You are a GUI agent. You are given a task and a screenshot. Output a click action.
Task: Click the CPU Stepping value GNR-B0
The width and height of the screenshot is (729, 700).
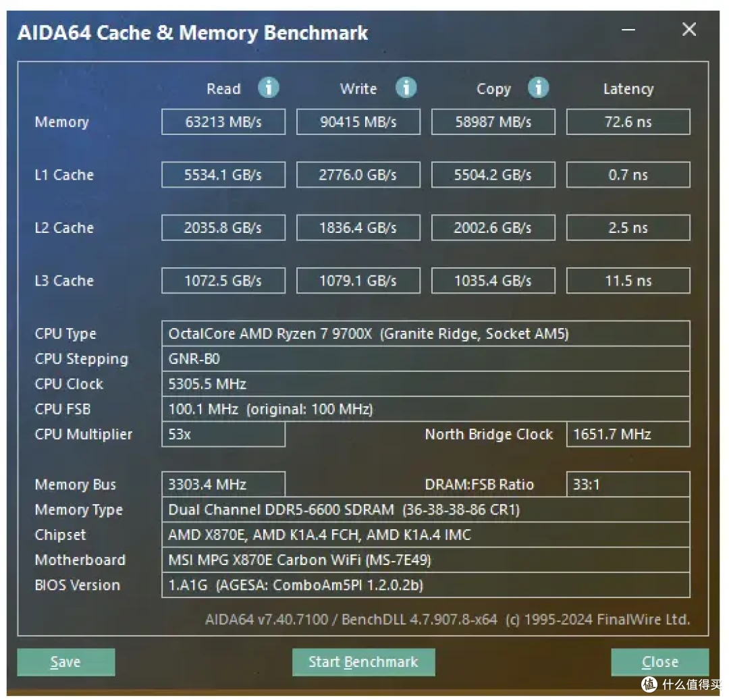pyautogui.click(x=426, y=359)
